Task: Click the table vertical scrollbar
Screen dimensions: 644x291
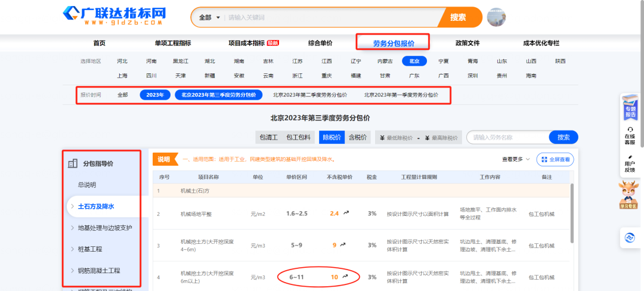Action: tap(571, 213)
